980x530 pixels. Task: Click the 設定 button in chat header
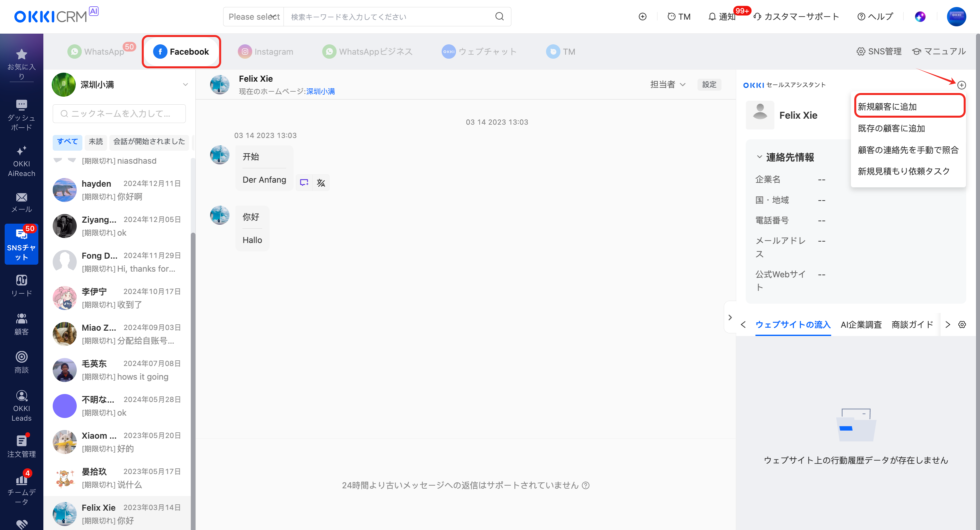point(709,84)
